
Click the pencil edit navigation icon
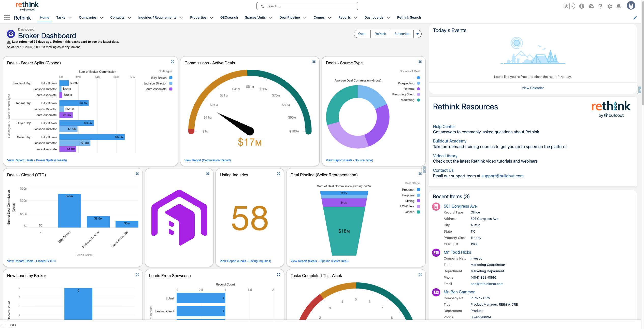[x=635, y=18]
